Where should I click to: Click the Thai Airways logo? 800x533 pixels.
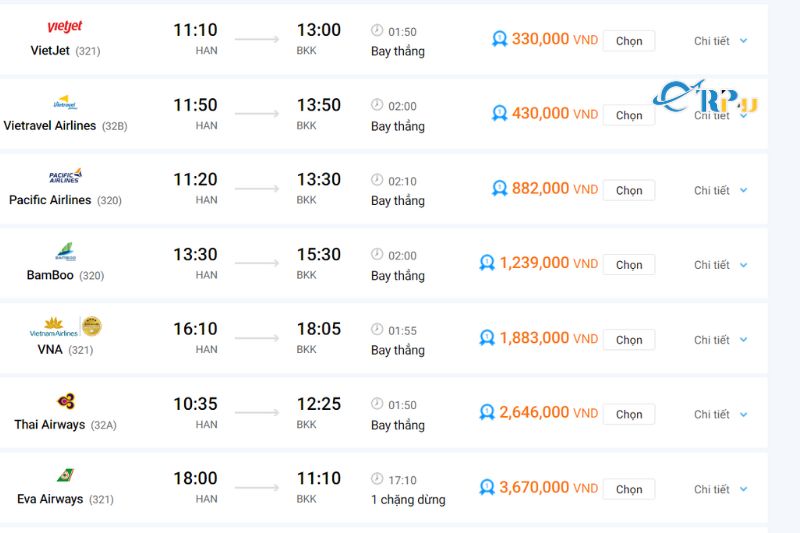(66, 401)
